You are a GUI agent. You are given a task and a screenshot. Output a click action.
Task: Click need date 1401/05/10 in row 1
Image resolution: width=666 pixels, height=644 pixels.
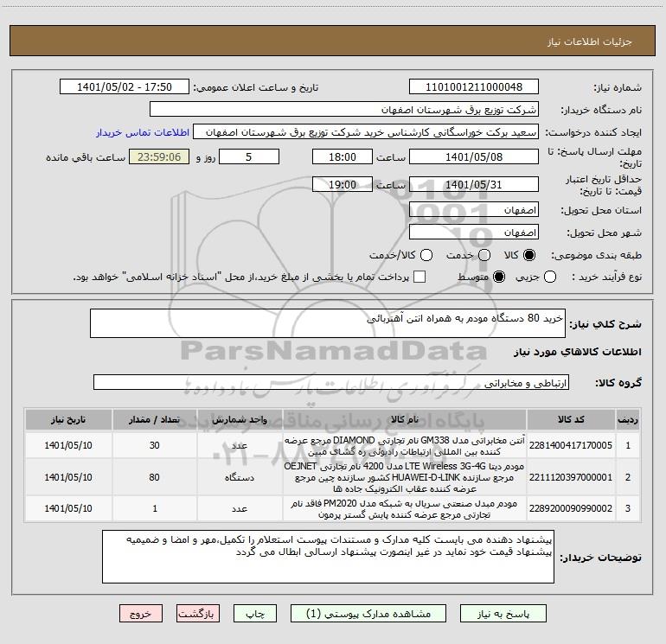coord(68,445)
